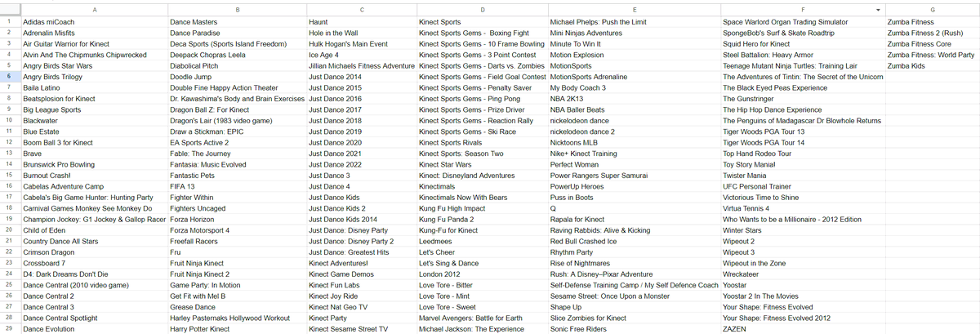Click the 'Kinect Sports' cell
Image resolution: width=980 pixels, height=334 pixels.
click(x=482, y=21)
